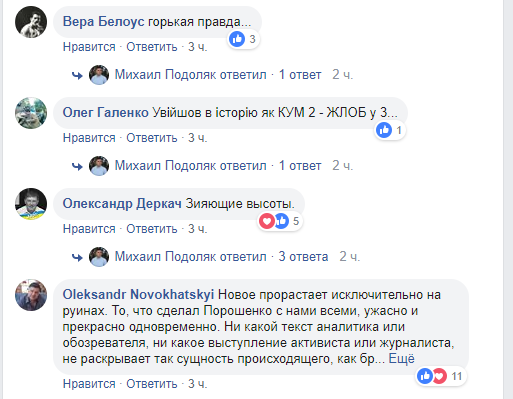Like Oleksandr Novokhatskyi's comment via Нравится
Viewport: 513px width, 399px height.
tap(89, 384)
